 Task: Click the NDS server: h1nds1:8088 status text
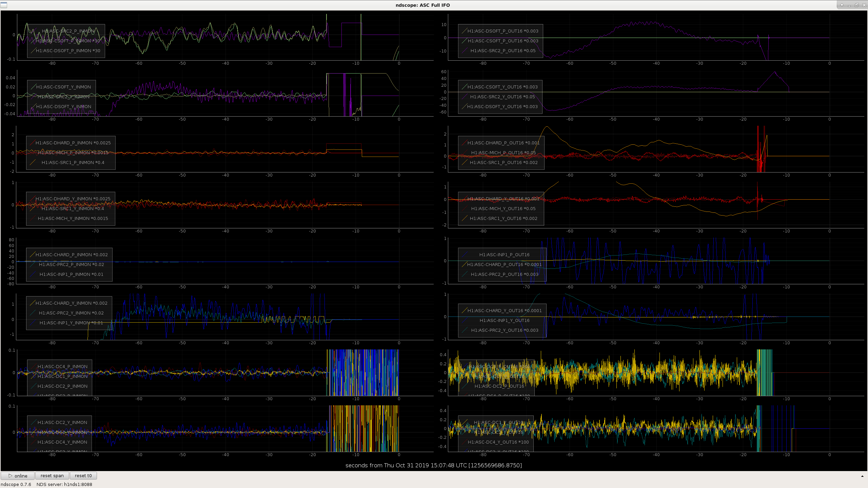coord(64,485)
